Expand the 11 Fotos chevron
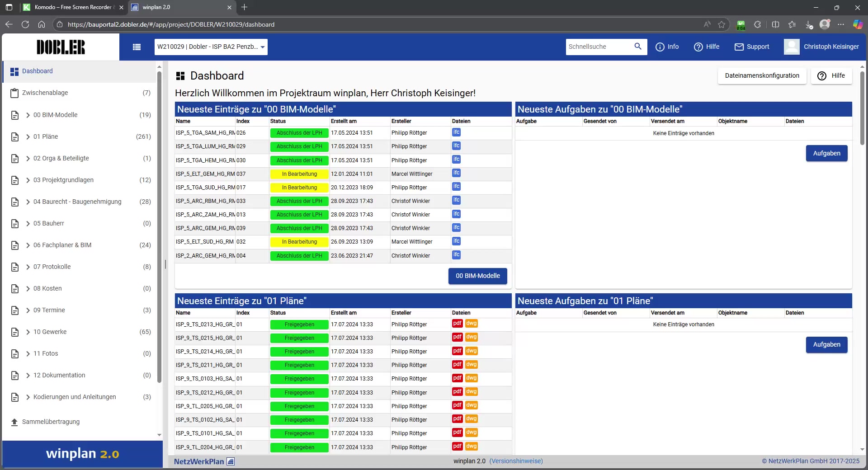 click(x=28, y=353)
